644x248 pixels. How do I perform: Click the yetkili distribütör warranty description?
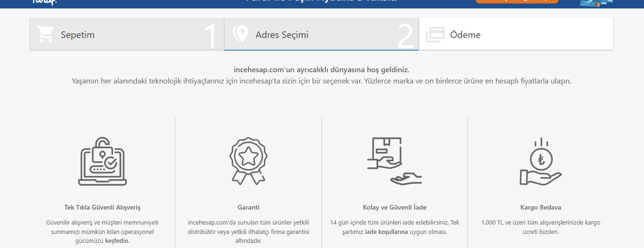pos(249,232)
